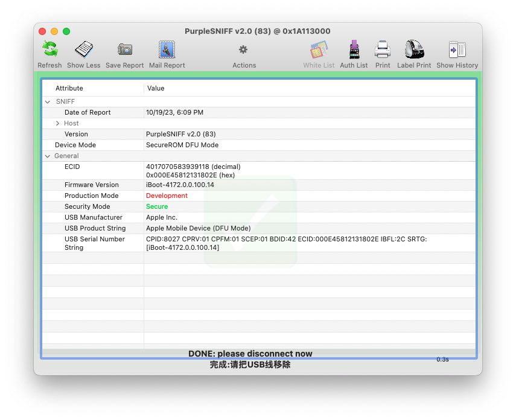Open the Actions gear menu
This screenshot has width=516, height=420.
(243, 49)
